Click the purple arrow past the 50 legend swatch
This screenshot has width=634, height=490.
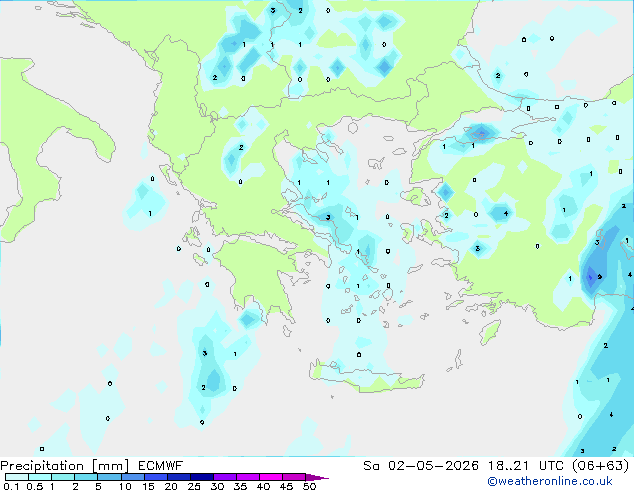pyautogui.click(x=317, y=478)
